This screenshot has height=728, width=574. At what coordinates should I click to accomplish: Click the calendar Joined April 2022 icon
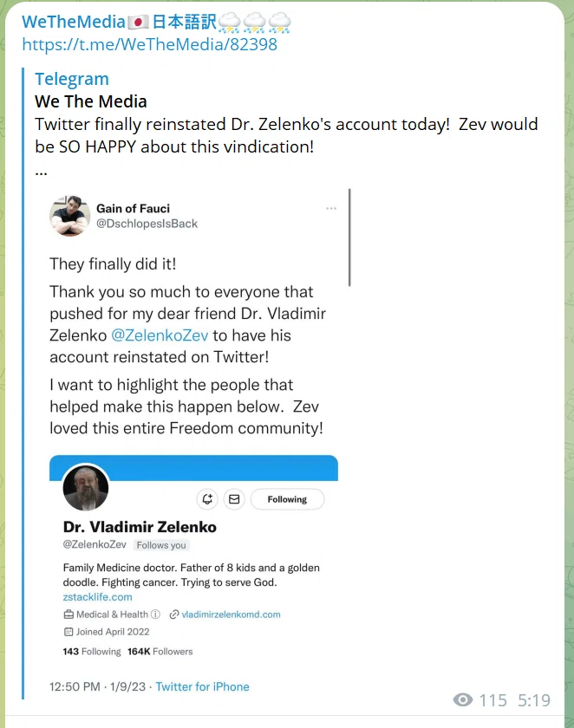(x=68, y=632)
